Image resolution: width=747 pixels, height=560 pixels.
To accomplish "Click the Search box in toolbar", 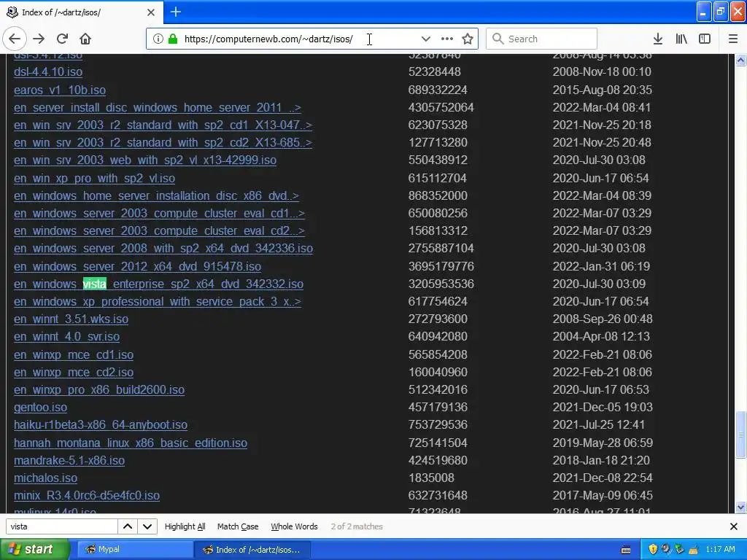I will click(x=542, y=39).
